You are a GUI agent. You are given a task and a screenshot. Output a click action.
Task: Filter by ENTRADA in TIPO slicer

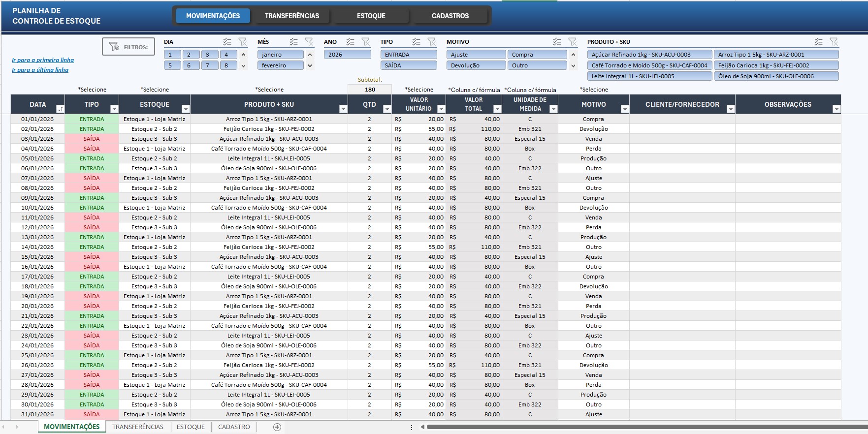[409, 55]
